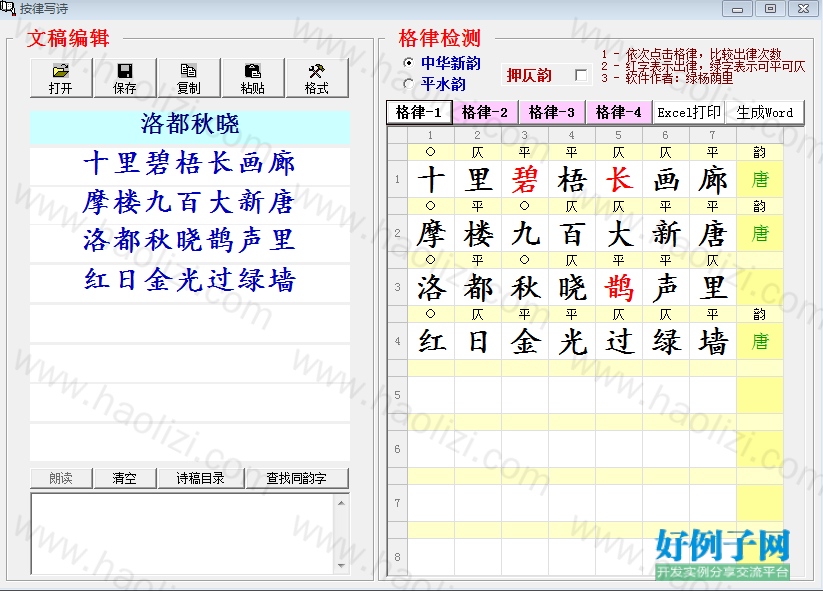Screen dimensions: 823x591
Task: Click the 复制 (Copy) icon
Action: coord(188,70)
